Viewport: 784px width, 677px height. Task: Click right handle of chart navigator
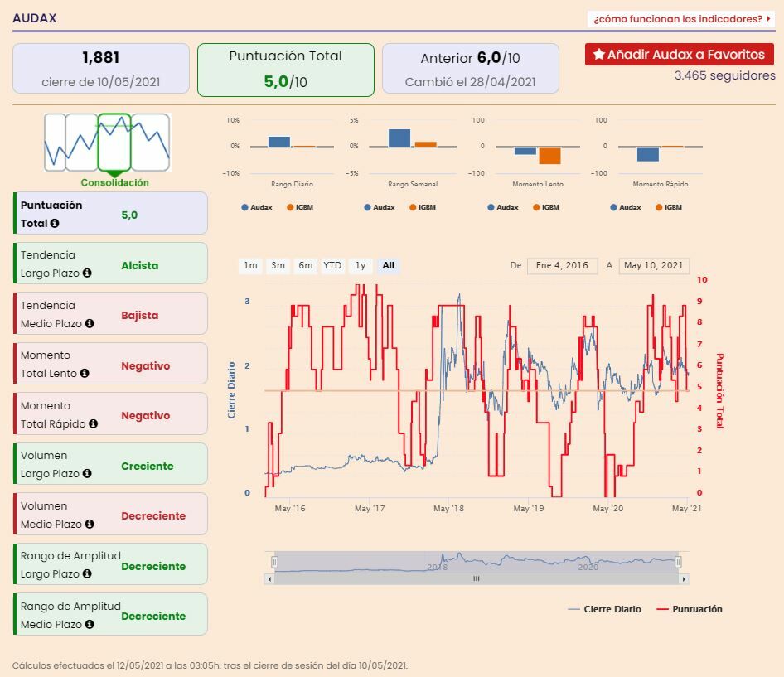tap(678, 562)
